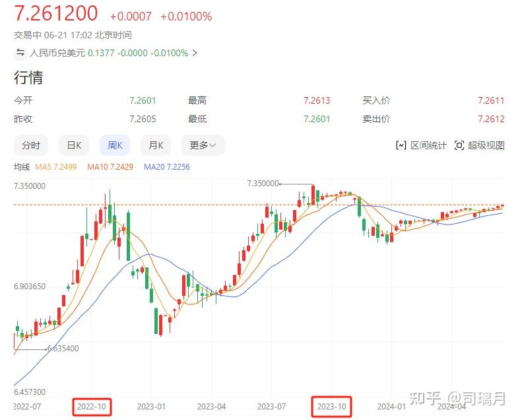
Task: Click the 卖出价 value 7.2612
Action: coord(491,119)
